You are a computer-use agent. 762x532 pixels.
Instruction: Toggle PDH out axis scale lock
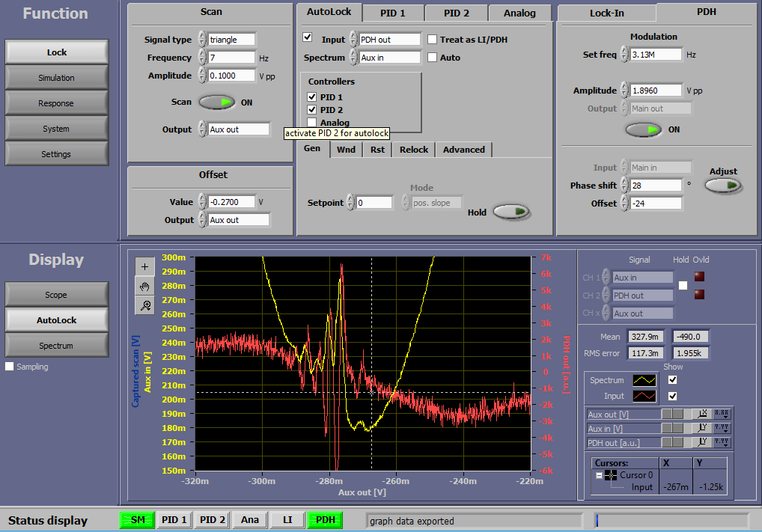point(673,442)
